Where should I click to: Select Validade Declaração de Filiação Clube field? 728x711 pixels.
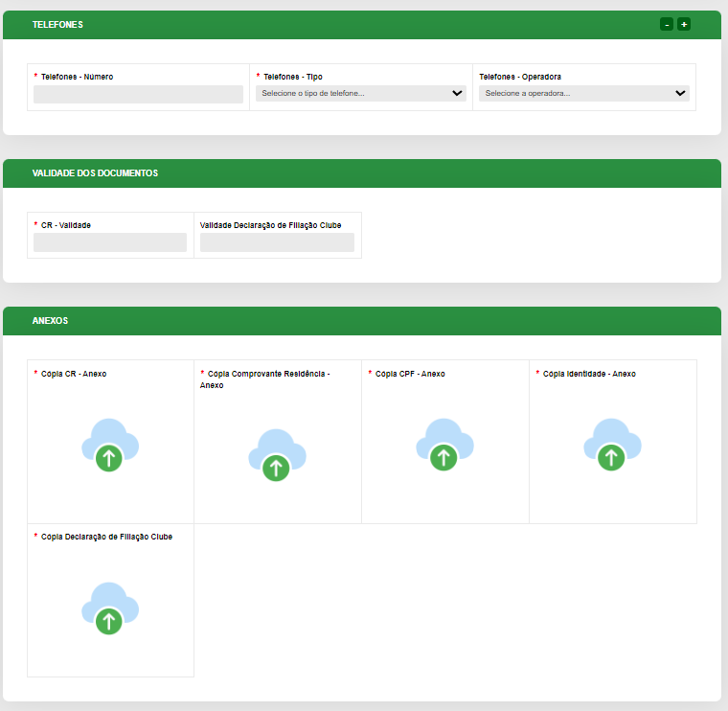click(x=277, y=242)
